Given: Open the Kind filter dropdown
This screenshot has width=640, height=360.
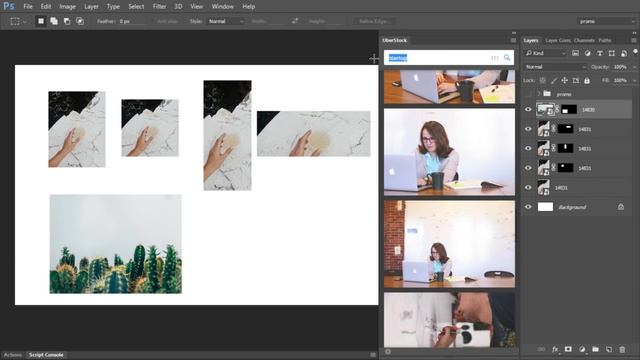Looking at the screenshot, I should pos(546,53).
